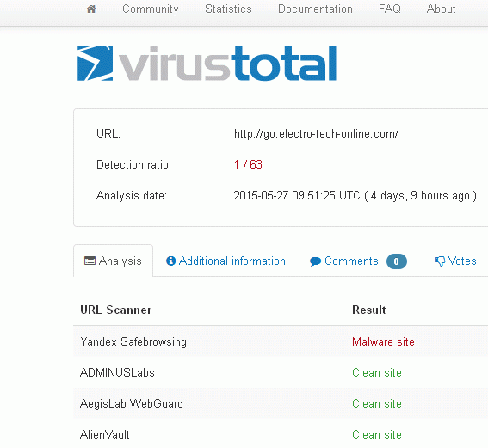This screenshot has height=448, width=488.
Task: Switch to the Analysis tab
Action: [x=114, y=261]
